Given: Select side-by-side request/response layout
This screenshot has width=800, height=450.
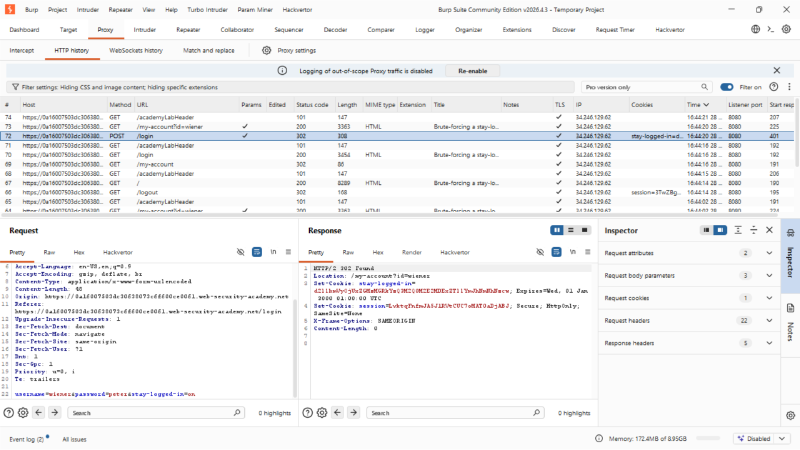Looking at the screenshot, I should click(557, 230).
